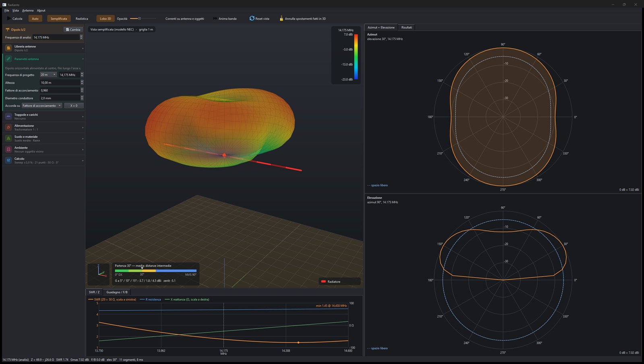Open the About menu
This screenshot has height=364, width=644.
41,10
